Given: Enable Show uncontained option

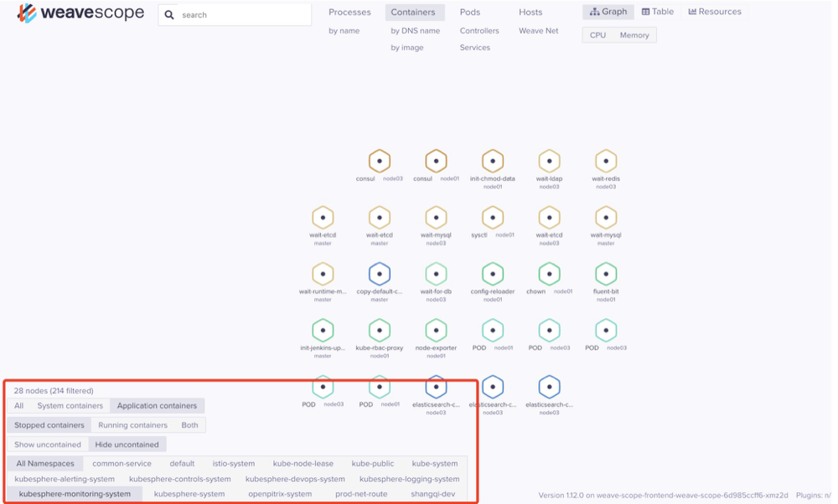Looking at the screenshot, I should click(x=48, y=445).
